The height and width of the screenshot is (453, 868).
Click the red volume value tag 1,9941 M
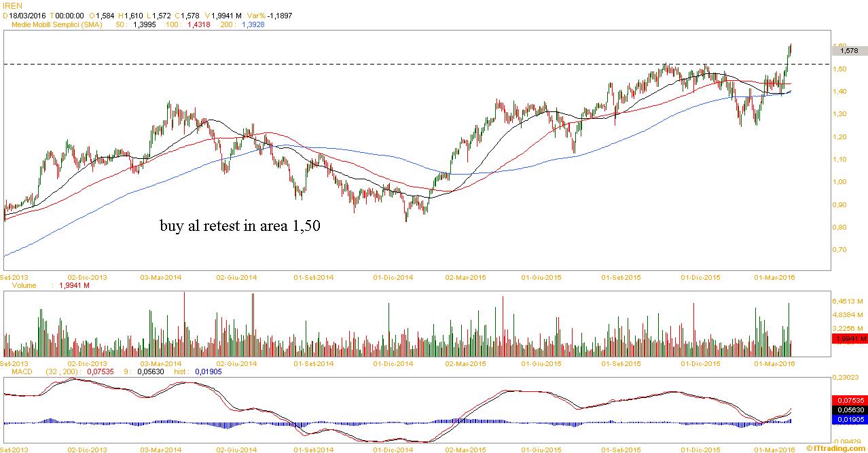[x=849, y=338]
